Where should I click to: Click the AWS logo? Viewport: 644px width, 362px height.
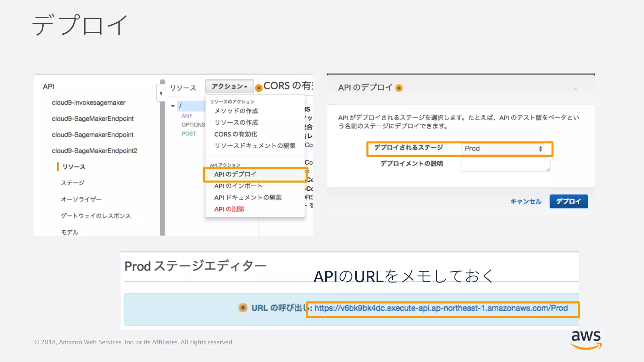click(x=586, y=339)
